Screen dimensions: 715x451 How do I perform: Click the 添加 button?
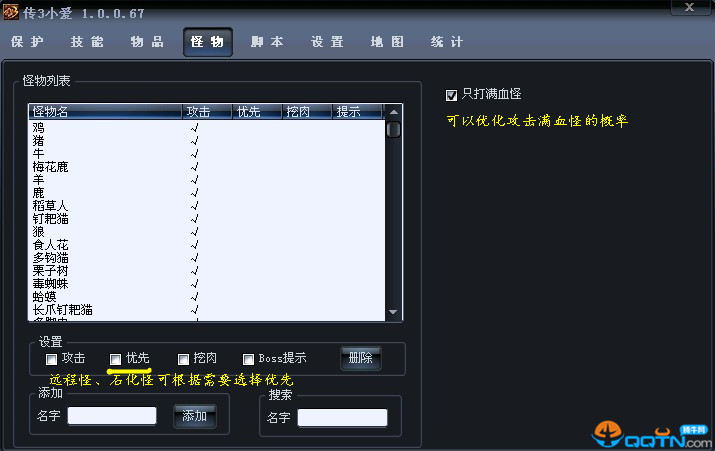[x=193, y=416]
